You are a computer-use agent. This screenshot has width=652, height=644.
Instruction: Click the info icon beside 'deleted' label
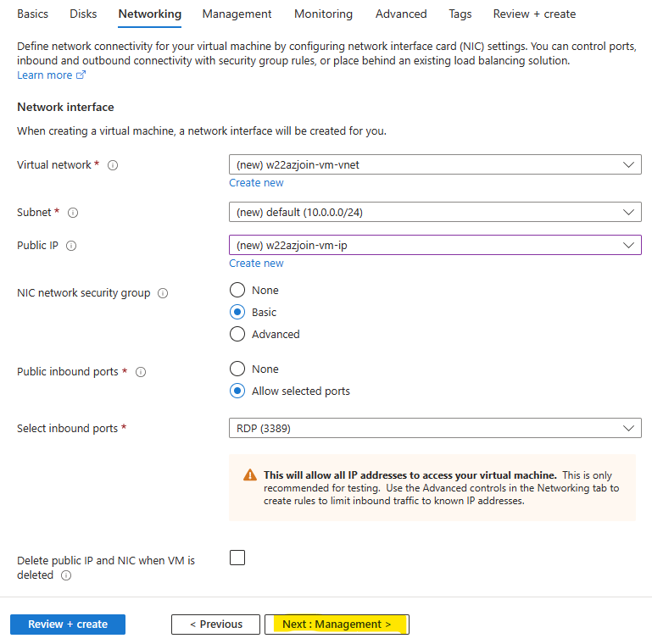coord(66,575)
